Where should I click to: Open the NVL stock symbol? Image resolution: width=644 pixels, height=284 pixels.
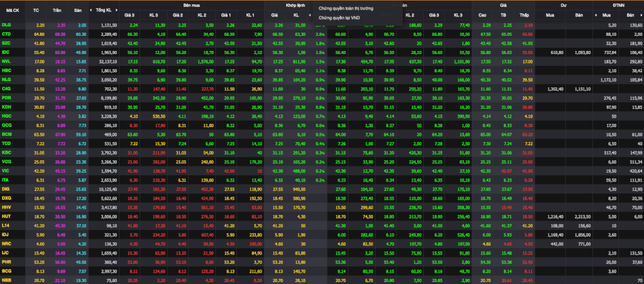pyautogui.click(x=6, y=61)
